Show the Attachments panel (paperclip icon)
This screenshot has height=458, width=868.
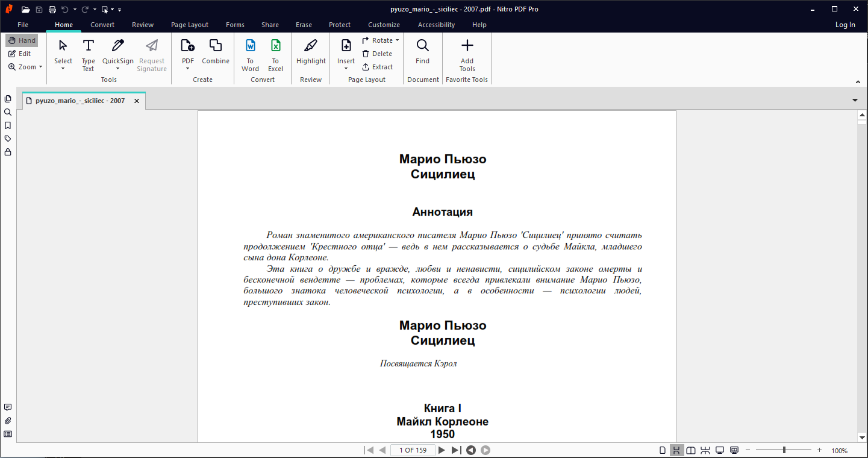8,421
